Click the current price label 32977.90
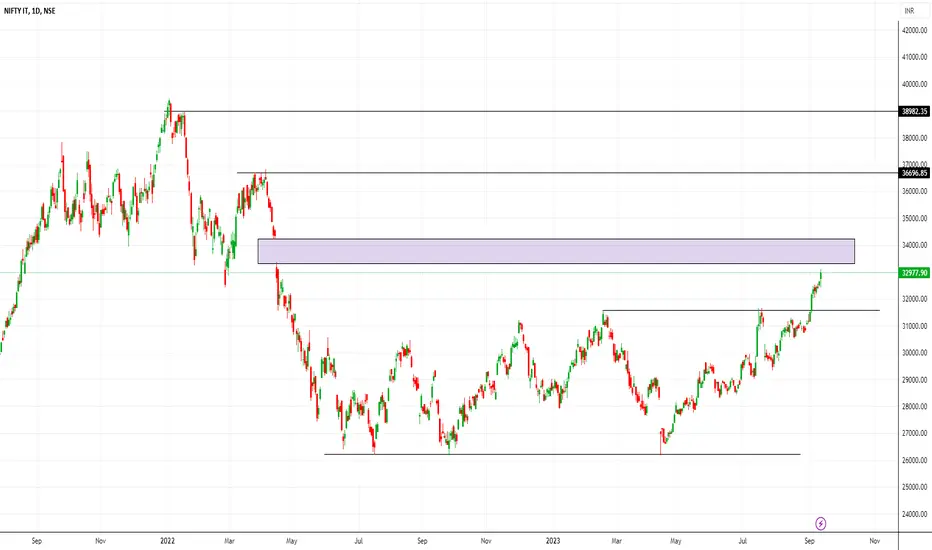Viewport: 932px width, 550px height. pyautogui.click(x=914, y=273)
